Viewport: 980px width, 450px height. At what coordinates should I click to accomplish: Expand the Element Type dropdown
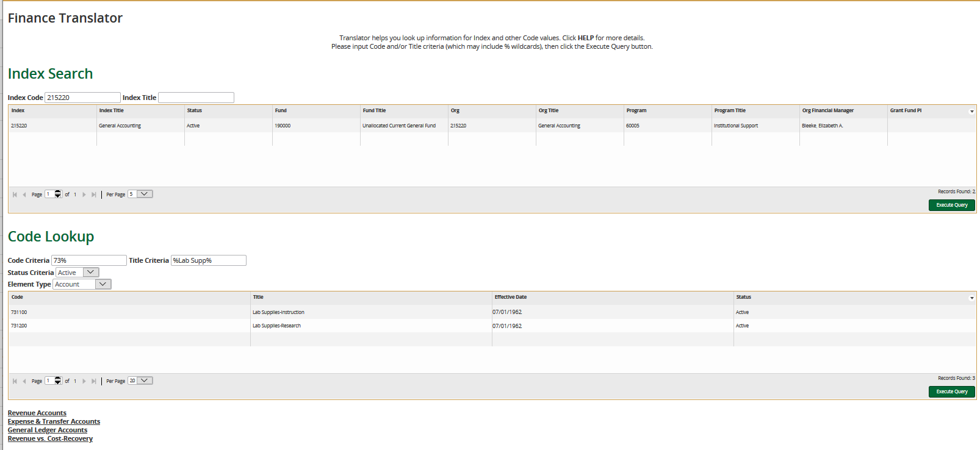tap(103, 284)
